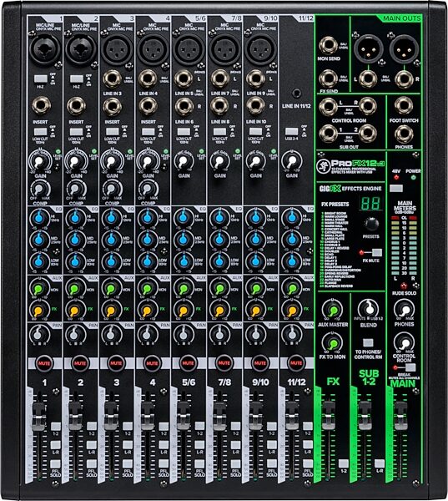Image resolution: width=448 pixels, height=501 pixels.
Task: Click the left MAIN OUTS XLR connector
Action: tap(369, 49)
